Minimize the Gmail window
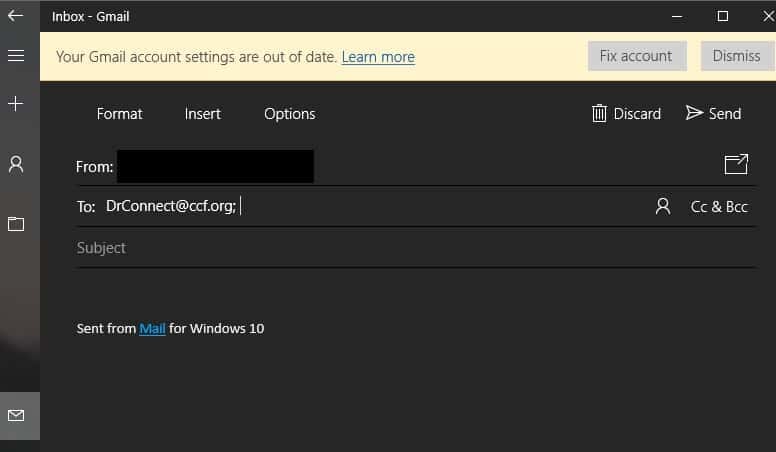This screenshot has width=776, height=452. [677, 16]
